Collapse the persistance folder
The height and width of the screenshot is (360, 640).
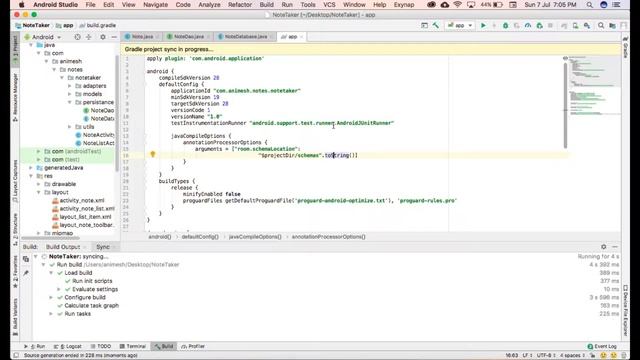click(69, 102)
